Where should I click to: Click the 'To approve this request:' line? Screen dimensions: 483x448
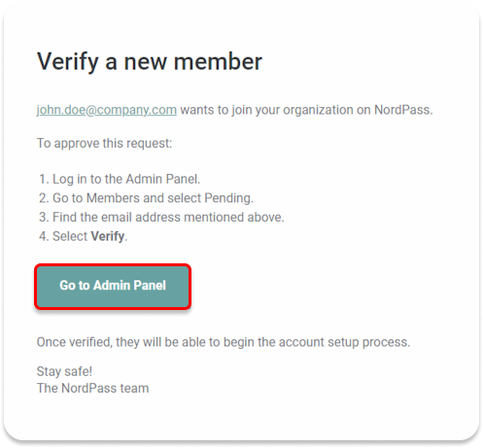coord(104,143)
